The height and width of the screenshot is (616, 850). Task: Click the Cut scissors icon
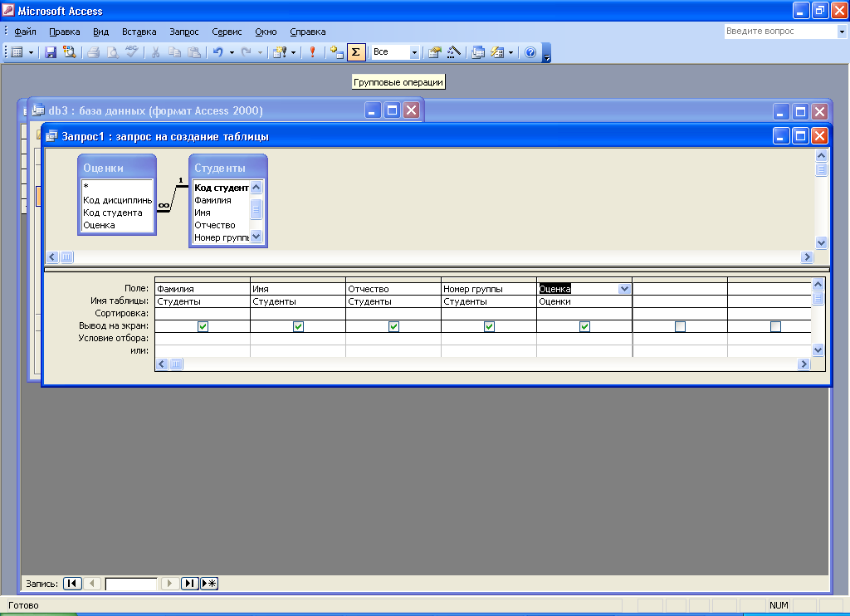pos(155,52)
